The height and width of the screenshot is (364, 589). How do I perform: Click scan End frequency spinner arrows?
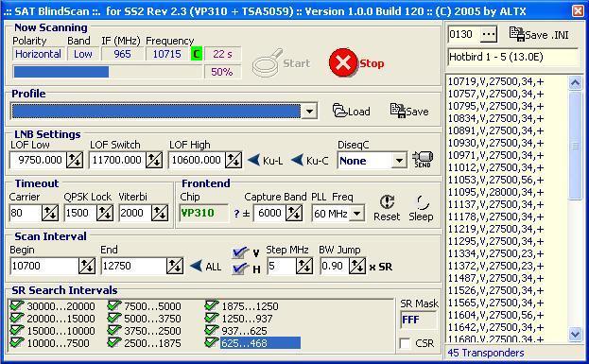pyautogui.click(x=175, y=266)
